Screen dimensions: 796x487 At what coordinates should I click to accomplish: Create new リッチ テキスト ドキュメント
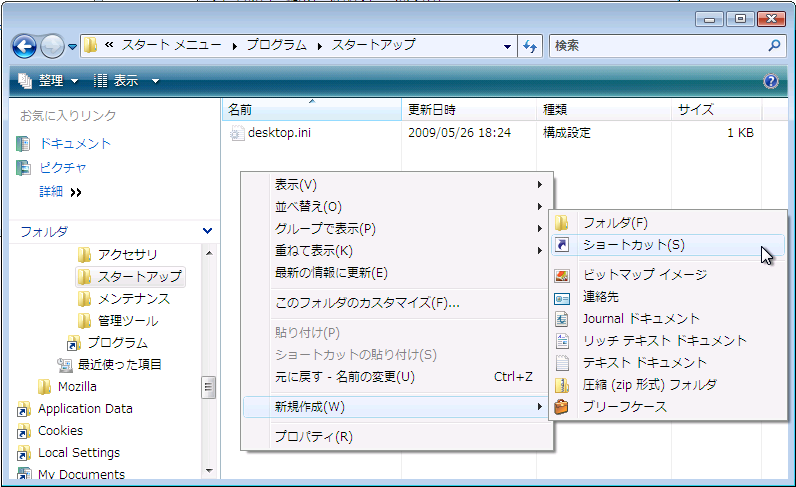(668, 340)
